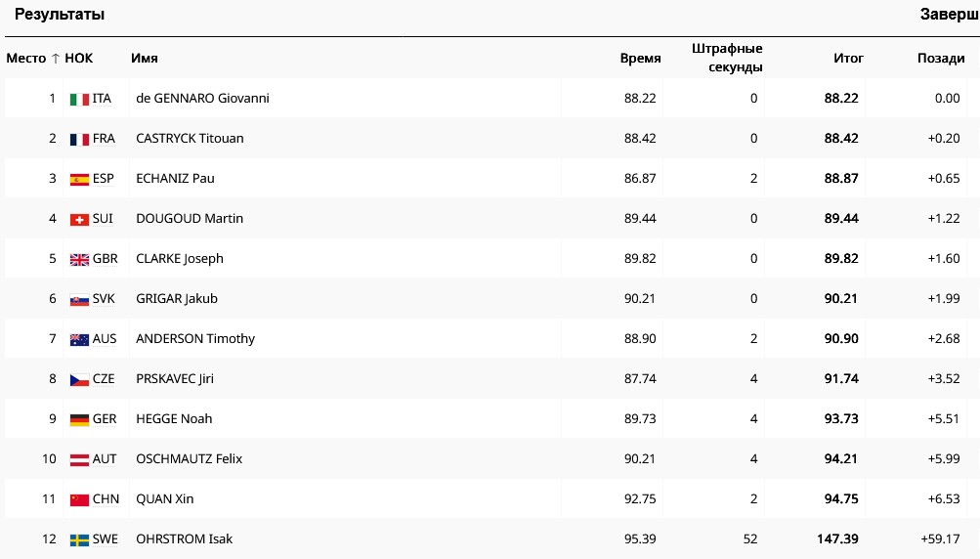
Task: Sort results by Время column header
Action: pos(640,59)
